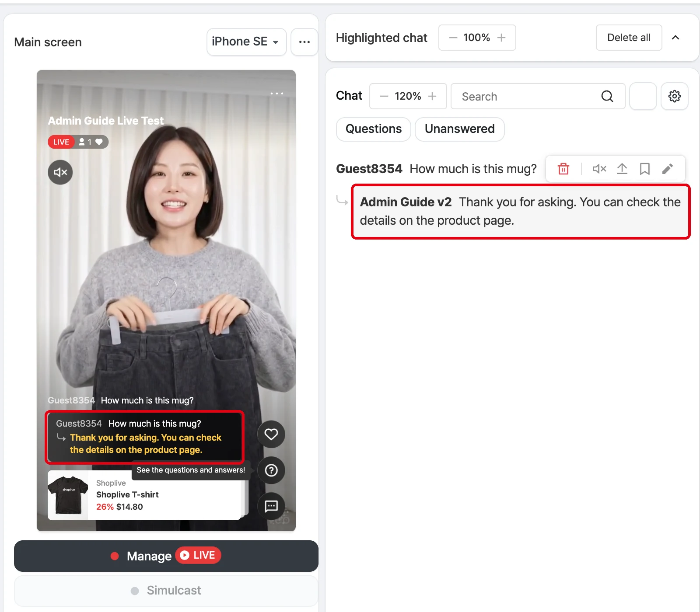The image size is (700, 612).
Task: Edit reply with the pencil icon
Action: click(x=668, y=169)
